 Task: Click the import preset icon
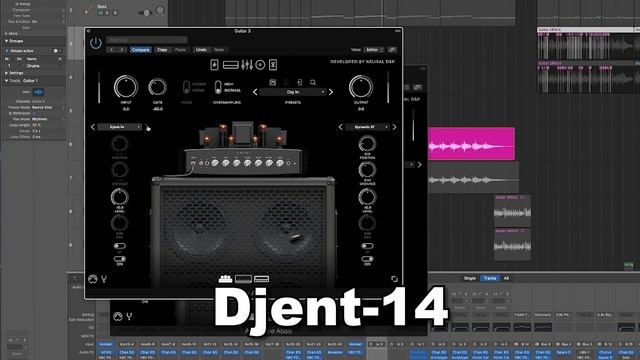(299, 82)
